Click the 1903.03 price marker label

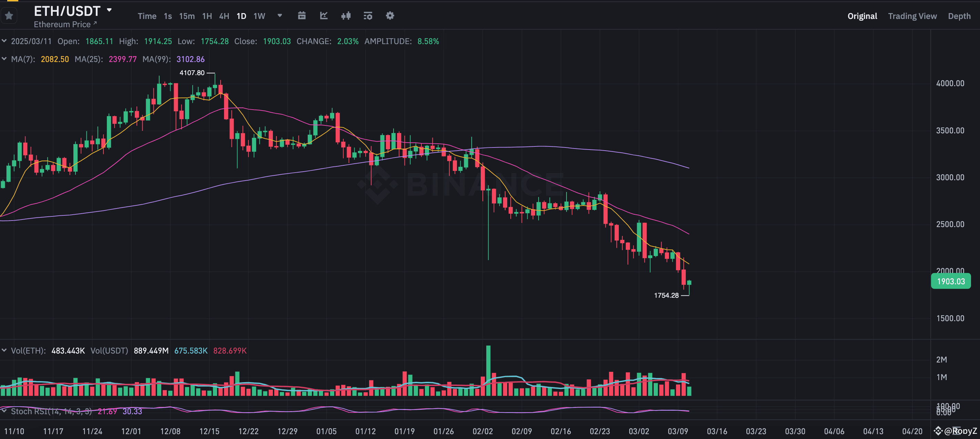(x=951, y=281)
